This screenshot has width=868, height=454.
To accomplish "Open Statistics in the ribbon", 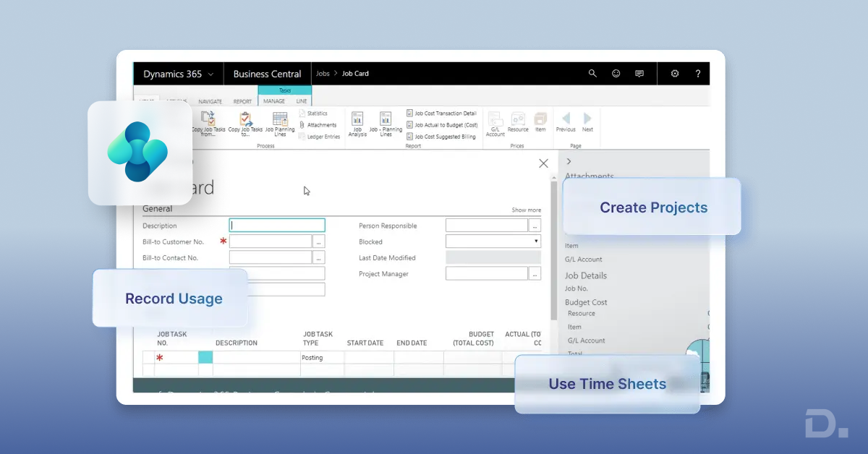I will tap(313, 113).
